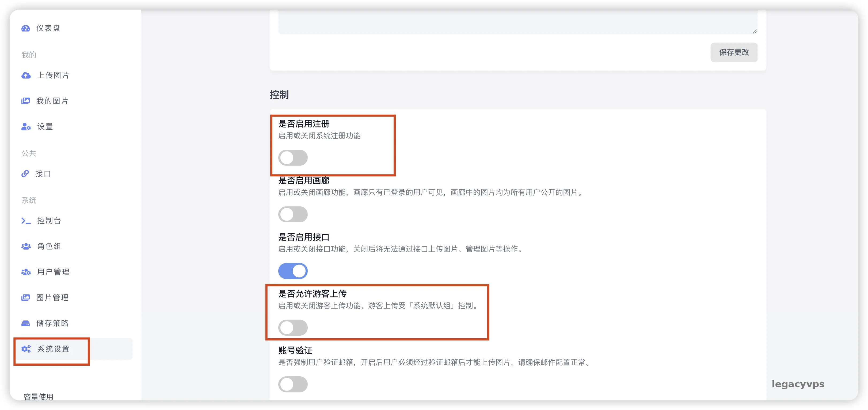Click the storage strategy drive icon
Viewport: 868px width, 410px height.
point(26,323)
